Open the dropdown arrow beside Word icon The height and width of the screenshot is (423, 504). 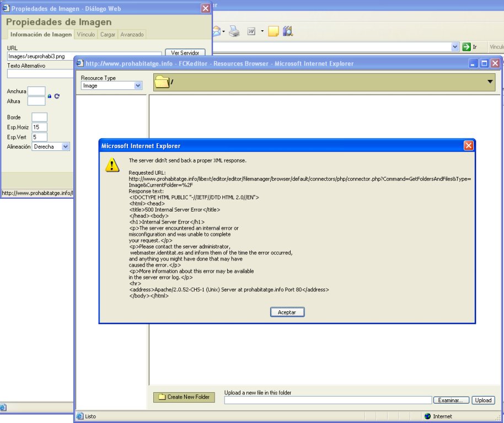coord(262,31)
